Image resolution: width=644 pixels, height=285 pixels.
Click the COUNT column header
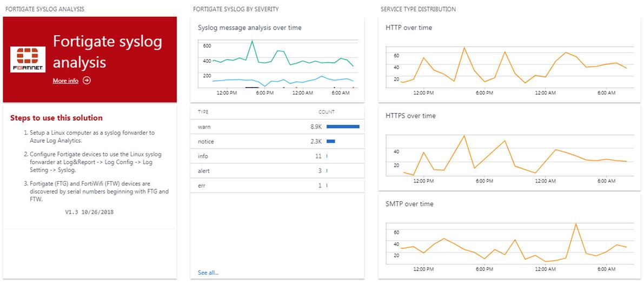[326, 112]
